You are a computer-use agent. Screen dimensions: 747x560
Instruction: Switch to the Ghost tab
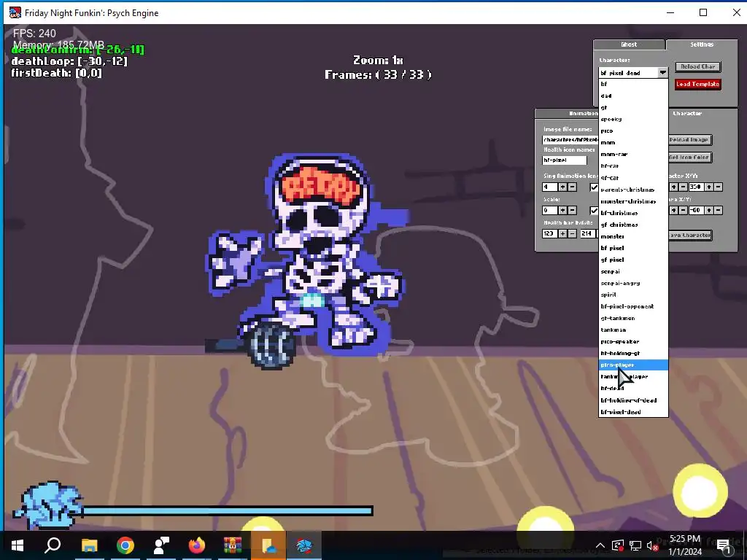click(629, 44)
